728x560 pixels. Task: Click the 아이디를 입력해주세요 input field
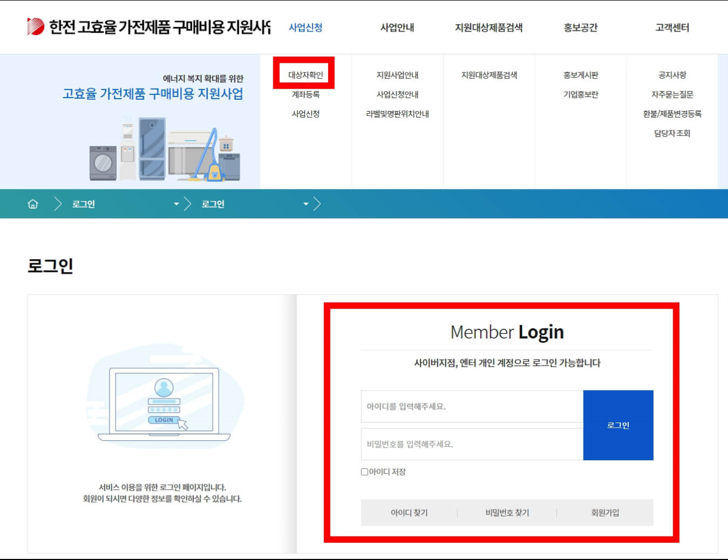pyautogui.click(x=471, y=406)
